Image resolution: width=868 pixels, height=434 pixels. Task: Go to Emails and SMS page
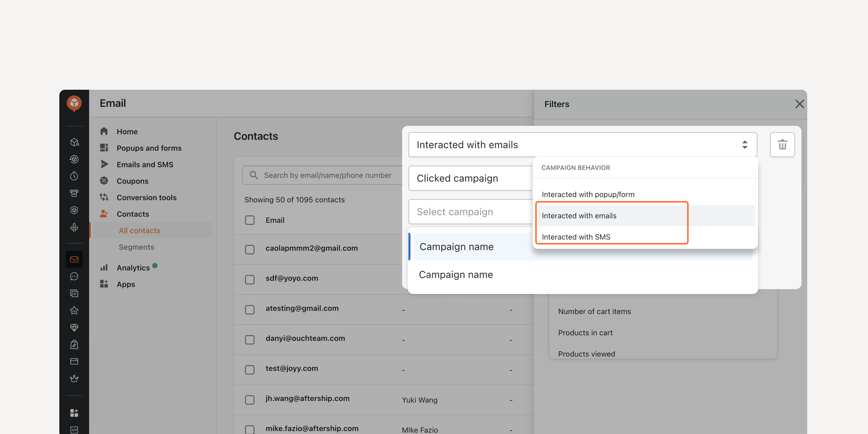[x=145, y=164]
